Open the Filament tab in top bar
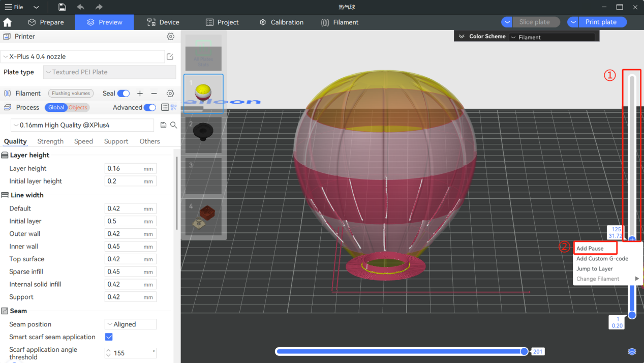This screenshot has height=363, width=644. pos(340,22)
